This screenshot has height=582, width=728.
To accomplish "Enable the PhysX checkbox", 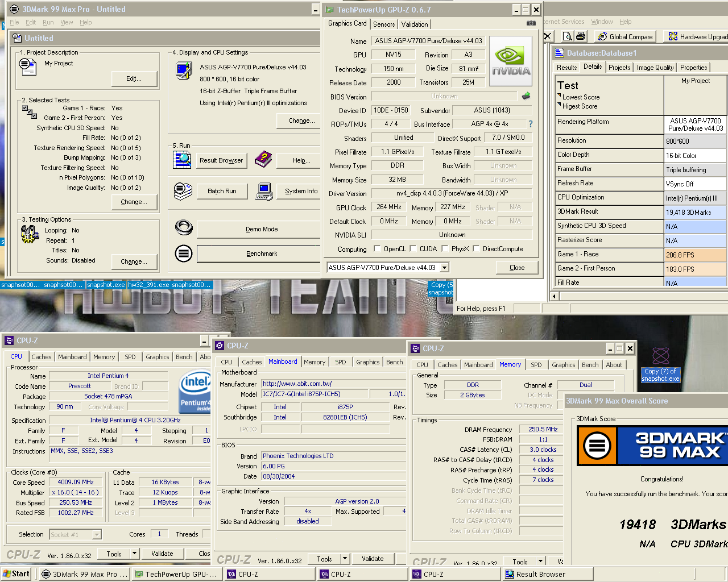I will [x=445, y=248].
